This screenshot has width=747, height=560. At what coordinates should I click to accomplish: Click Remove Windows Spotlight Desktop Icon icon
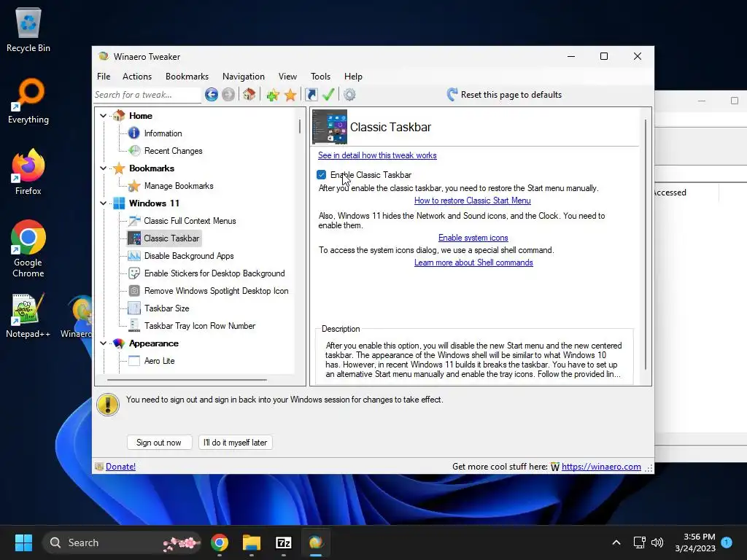coord(134,291)
